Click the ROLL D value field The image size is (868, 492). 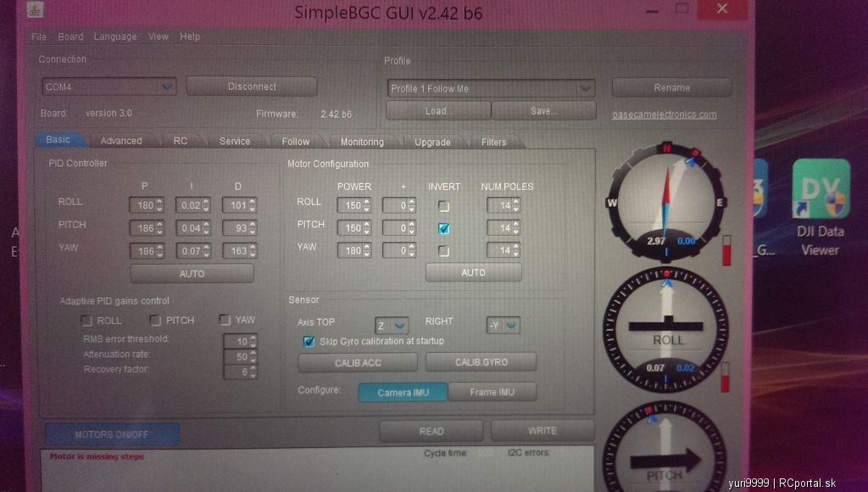[x=239, y=205]
